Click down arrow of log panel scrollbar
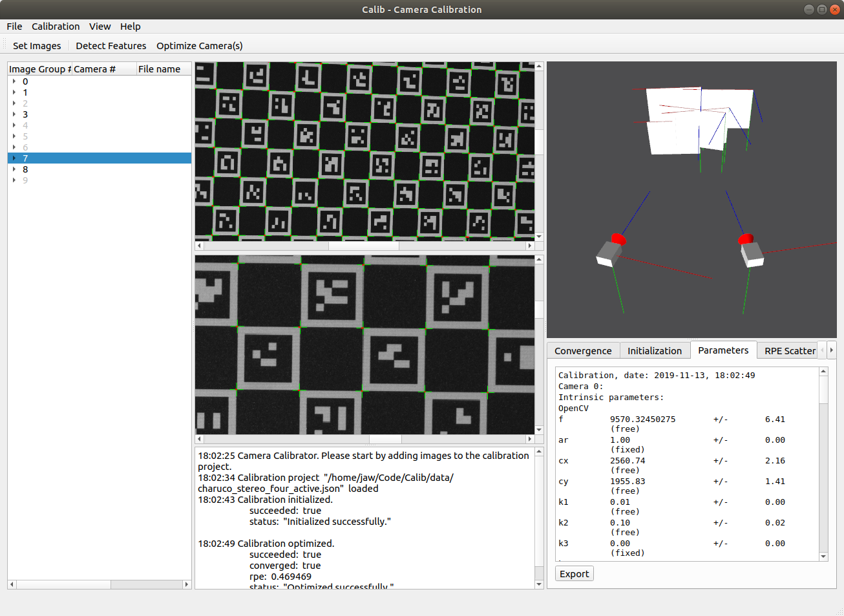Screen dimensions: 844x616 tap(539, 584)
